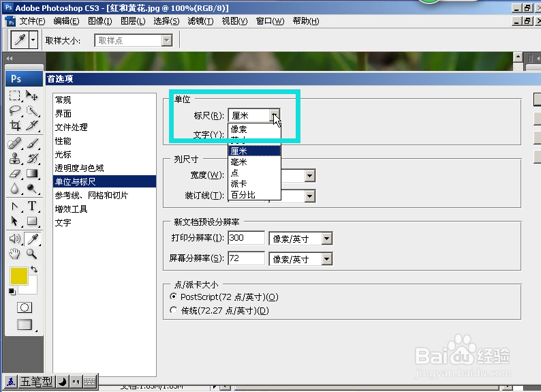
Task: Go to 透明度与色域 preferences category
Action: [104, 168]
